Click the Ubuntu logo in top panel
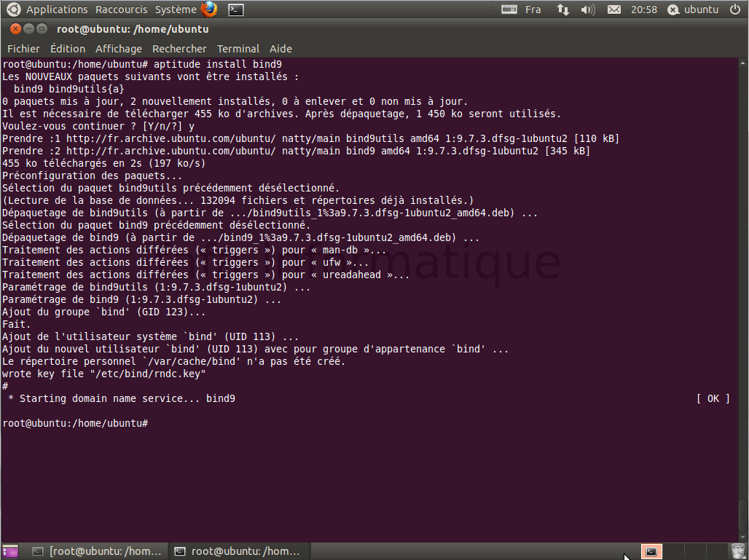749x560 pixels. click(x=13, y=9)
